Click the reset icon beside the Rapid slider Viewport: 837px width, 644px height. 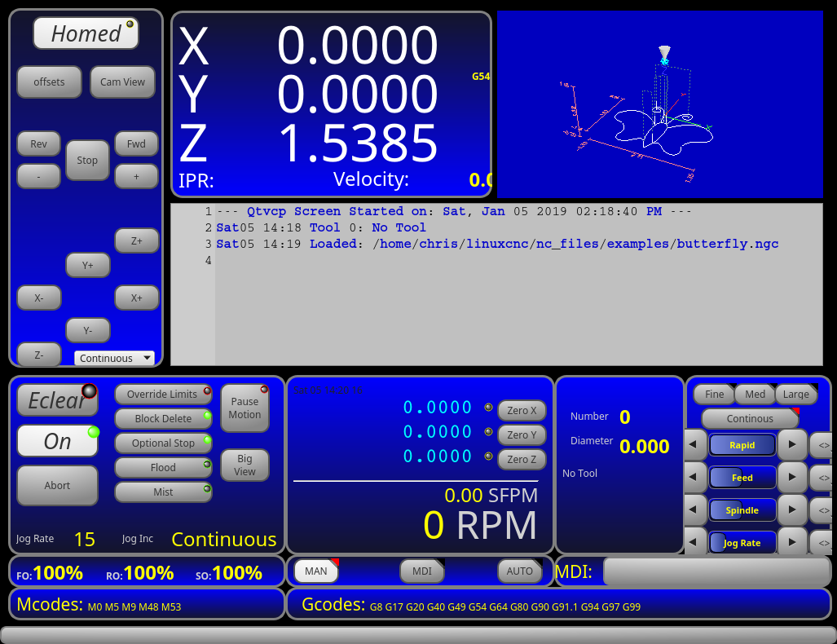tap(822, 444)
